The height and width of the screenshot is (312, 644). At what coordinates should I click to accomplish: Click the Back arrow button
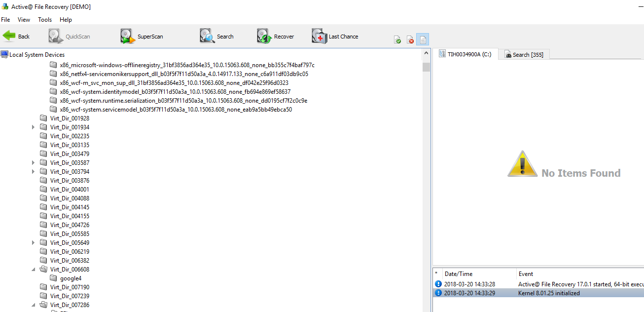tap(16, 37)
